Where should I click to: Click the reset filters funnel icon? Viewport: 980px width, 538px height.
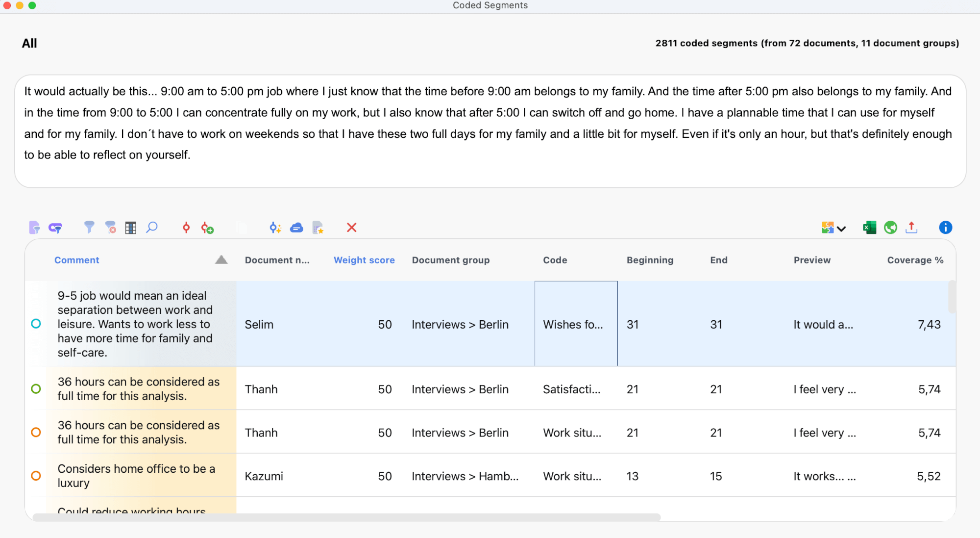(110, 227)
